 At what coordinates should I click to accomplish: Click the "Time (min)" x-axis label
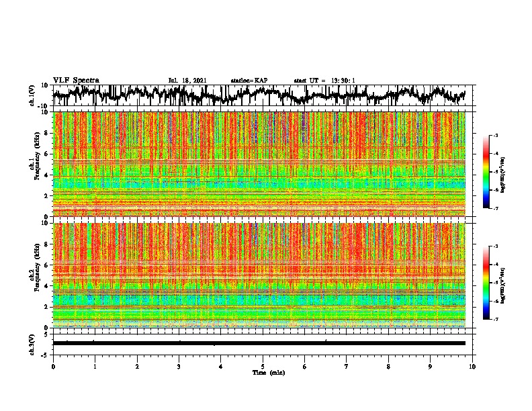269,373
